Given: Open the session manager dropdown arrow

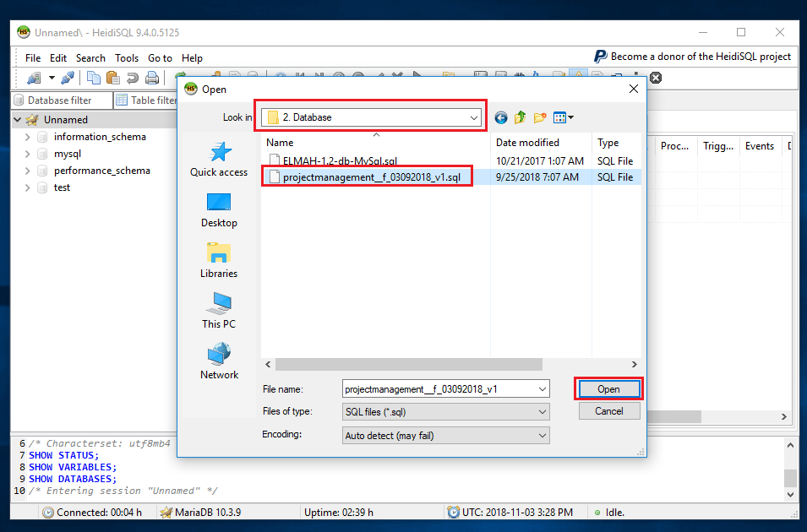Looking at the screenshot, I should (x=52, y=79).
